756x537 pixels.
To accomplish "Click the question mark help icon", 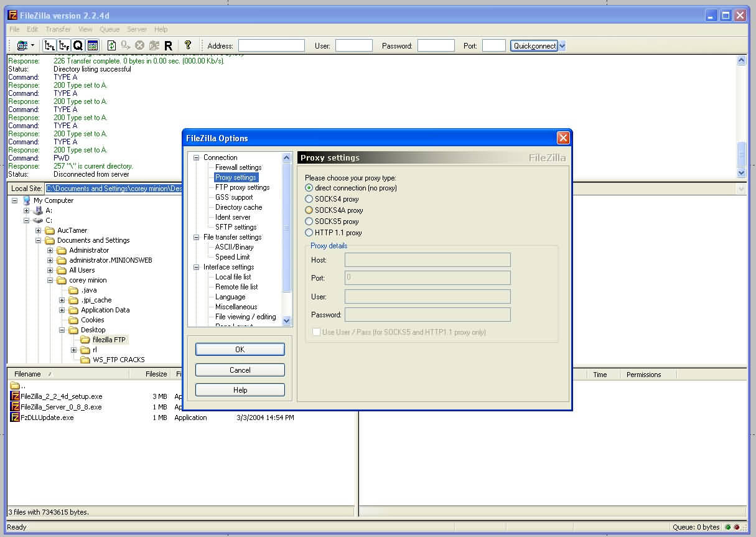I will (188, 45).
